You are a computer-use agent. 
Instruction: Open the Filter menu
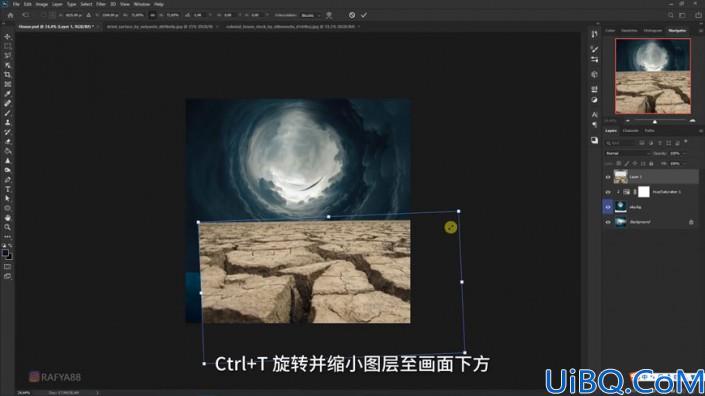(x=101, y=4)
